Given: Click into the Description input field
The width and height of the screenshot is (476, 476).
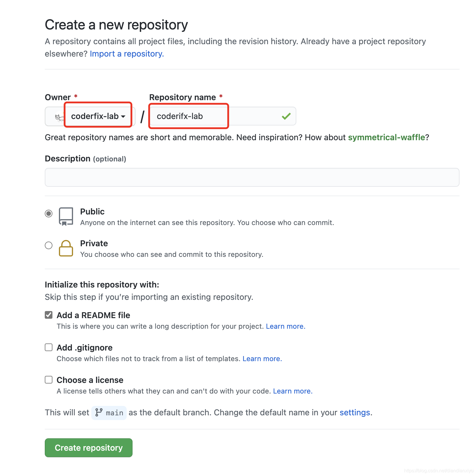Looking at the screenshot, I should (252, 177).
